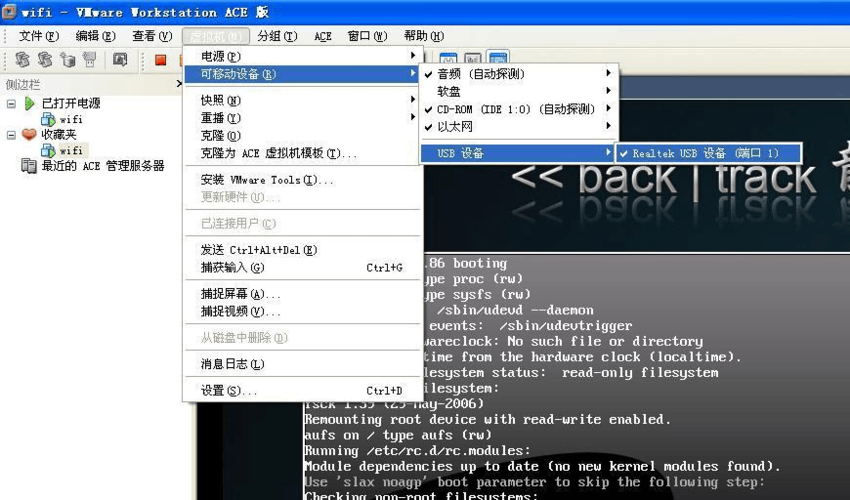Choose 捕捉屏幕 menu entry
Image resolution: width=850 pixels, height=500 pixels.
pyautogui.click(x=301, y=294)
